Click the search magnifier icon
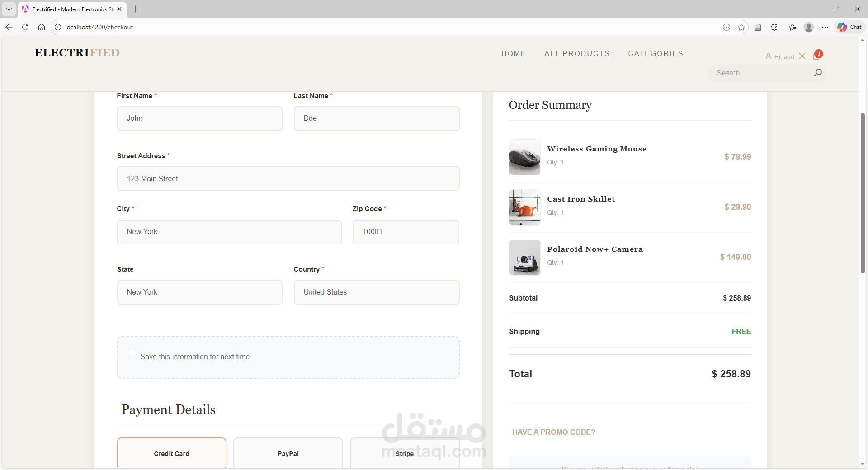This screenshot has height=470, width=868. (x=818, y=73)
